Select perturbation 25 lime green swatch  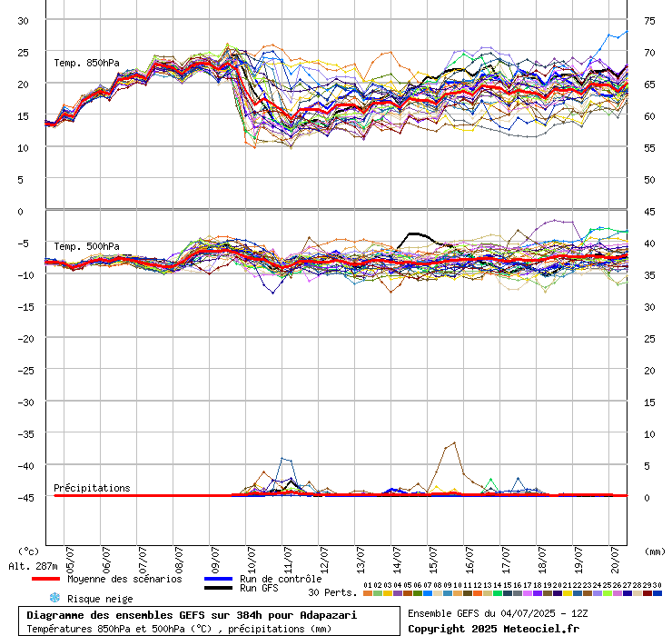[608, 593]
